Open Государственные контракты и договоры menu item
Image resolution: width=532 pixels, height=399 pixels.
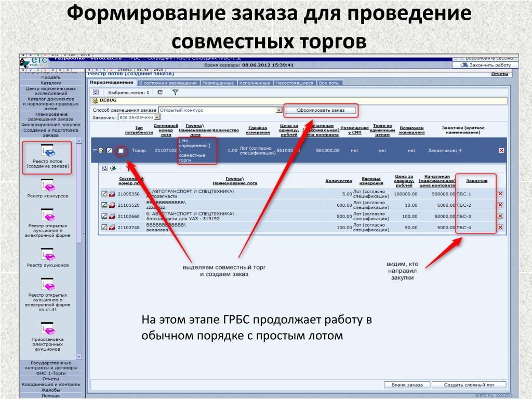[x=51, y=365]
